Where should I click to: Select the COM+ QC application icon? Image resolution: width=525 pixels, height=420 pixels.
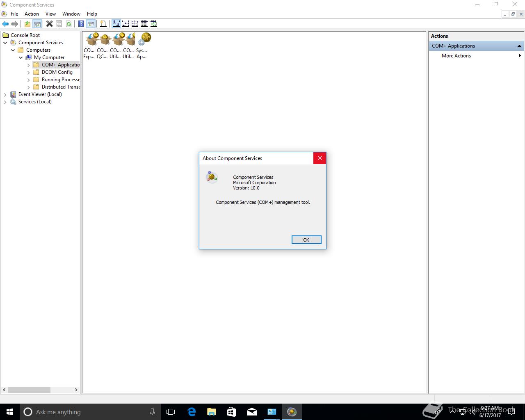coord(104,39)
